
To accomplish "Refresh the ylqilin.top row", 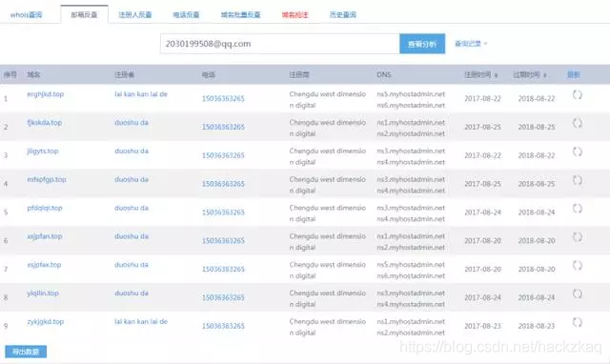I will [x=578, y=293].
